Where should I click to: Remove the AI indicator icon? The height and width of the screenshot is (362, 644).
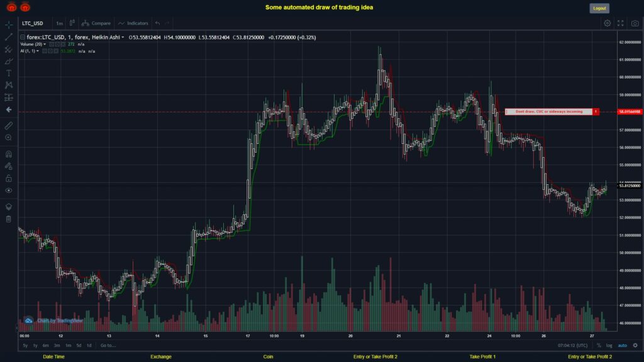point(56,51)
